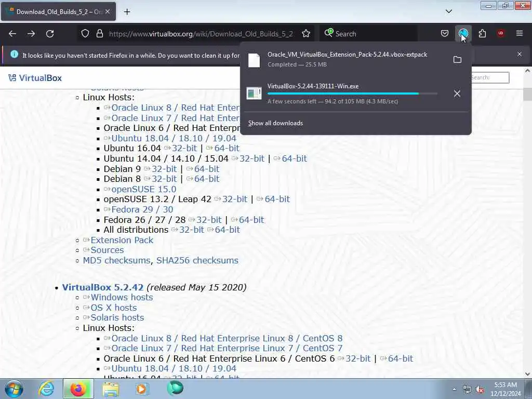Click the VirtualBox site search field
The width and height of the screenshot is (532, 399).
(x=489, y=78)
